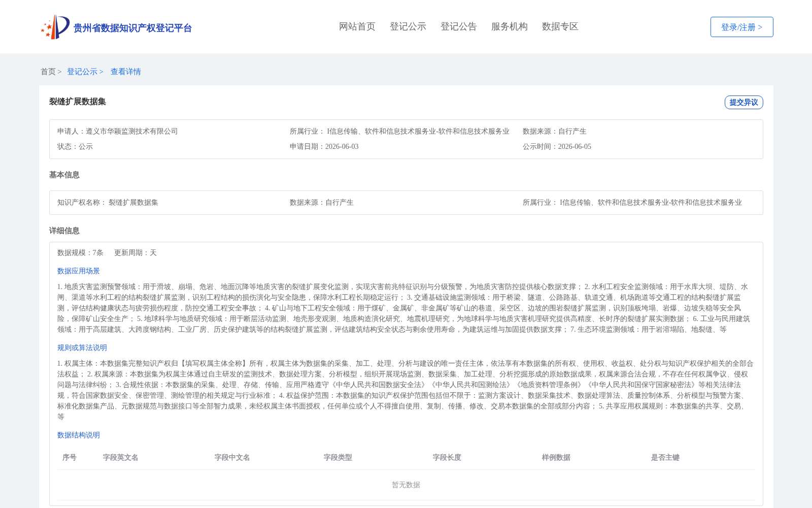Click the 数据结构说明 heading
812x508 pixels.
79,435
